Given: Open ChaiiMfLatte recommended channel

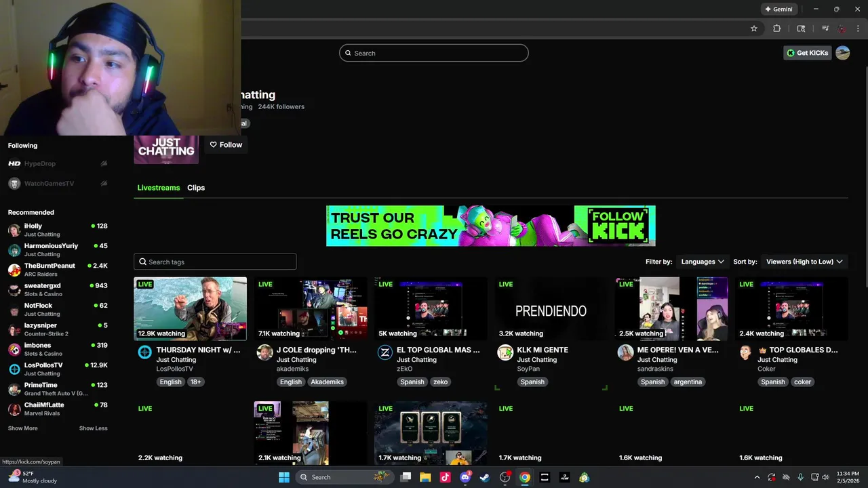Looking at the screenshot, I should 58,409.
